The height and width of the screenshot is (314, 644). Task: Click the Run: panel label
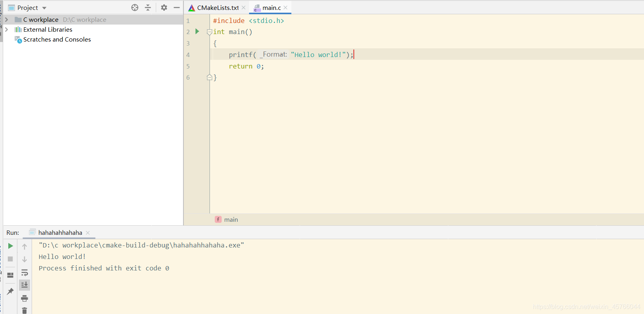pyautogui.click(x=13, y=233)
